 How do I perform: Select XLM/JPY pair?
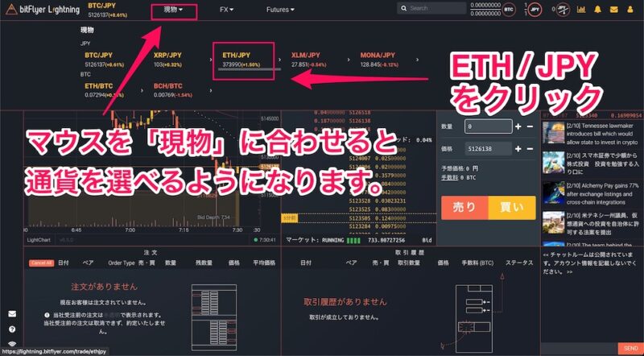click(309, 60)
